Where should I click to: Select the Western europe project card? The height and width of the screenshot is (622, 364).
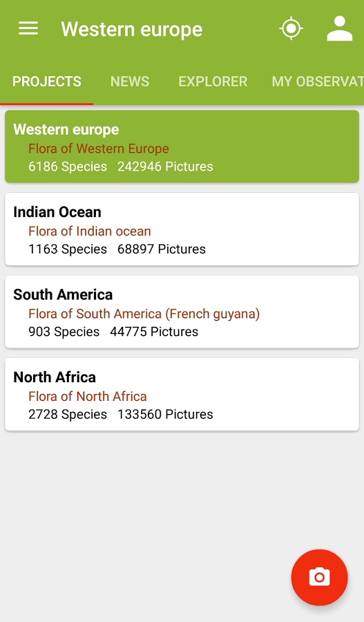[182, 147]
